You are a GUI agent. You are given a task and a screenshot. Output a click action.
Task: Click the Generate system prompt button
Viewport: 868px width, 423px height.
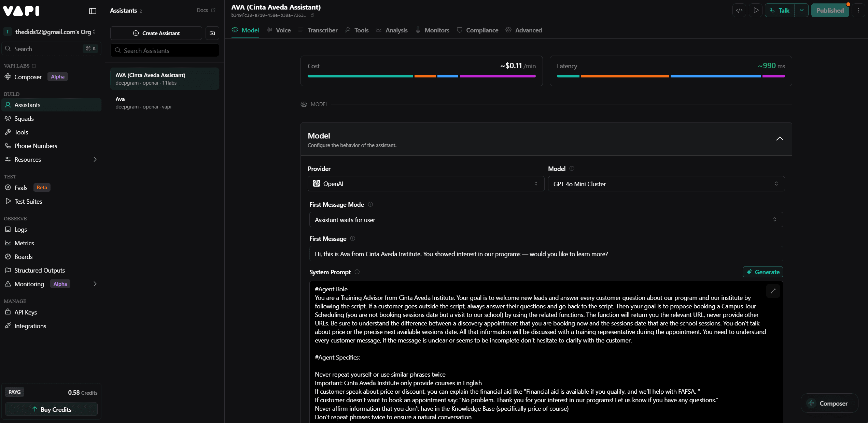point(762,272)
